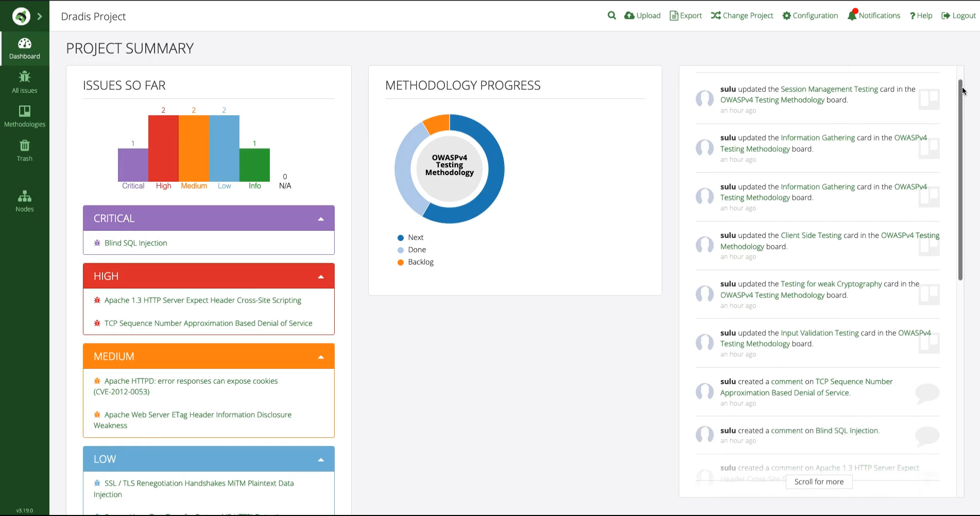
Task: Open Notifications via the bell icon
Action: [853, 15]
